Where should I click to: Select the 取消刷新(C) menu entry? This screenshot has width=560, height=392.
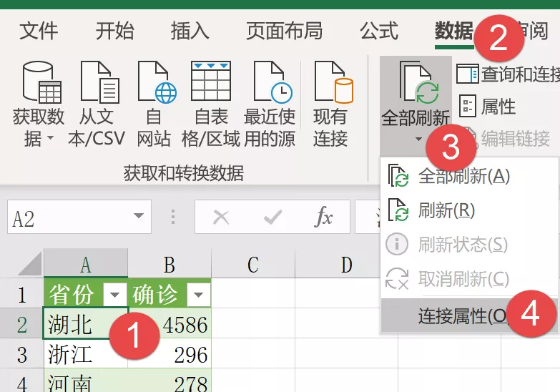click(x=469, y=279)
